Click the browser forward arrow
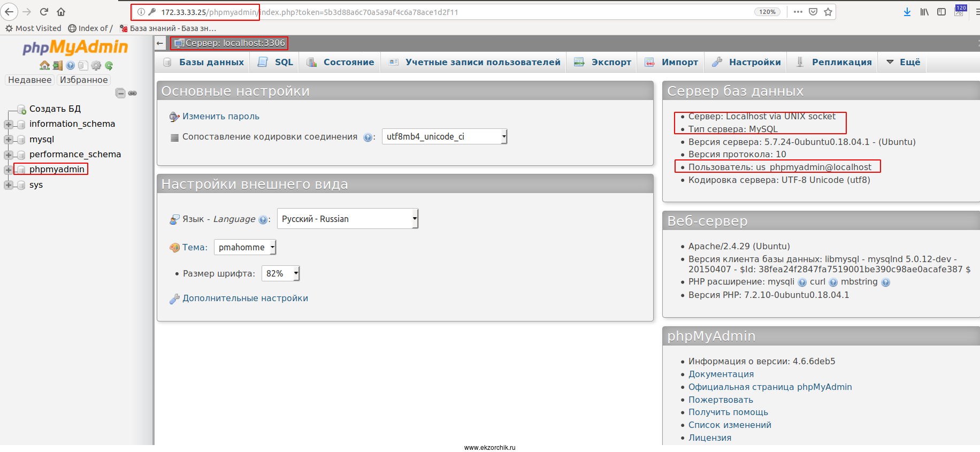Screen dimensions: 980x452 [27, 12]
